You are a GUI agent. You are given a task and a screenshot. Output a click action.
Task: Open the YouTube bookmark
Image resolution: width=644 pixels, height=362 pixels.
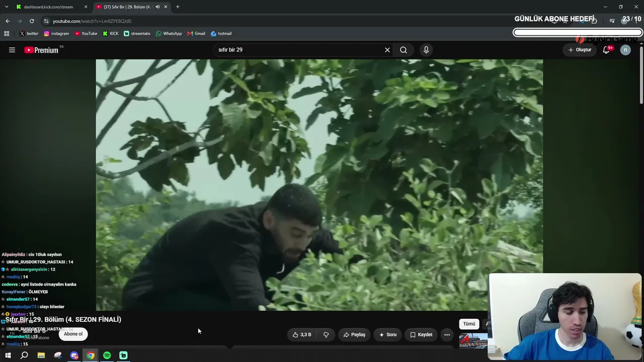[x=86, y=34]
